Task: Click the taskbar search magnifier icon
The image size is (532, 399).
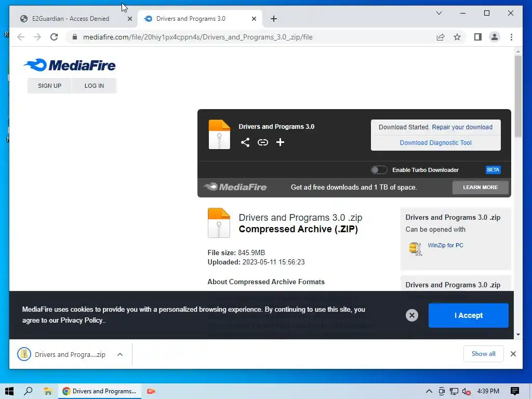Action: coord(28,391)
